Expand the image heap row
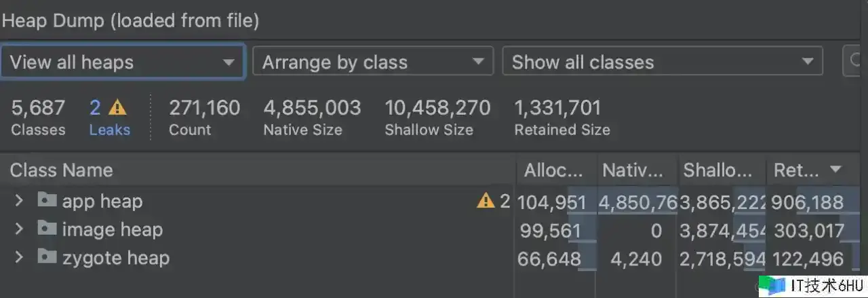Viewport: 868px width, 298px height. pyautogui.click(x=19, y=229)
